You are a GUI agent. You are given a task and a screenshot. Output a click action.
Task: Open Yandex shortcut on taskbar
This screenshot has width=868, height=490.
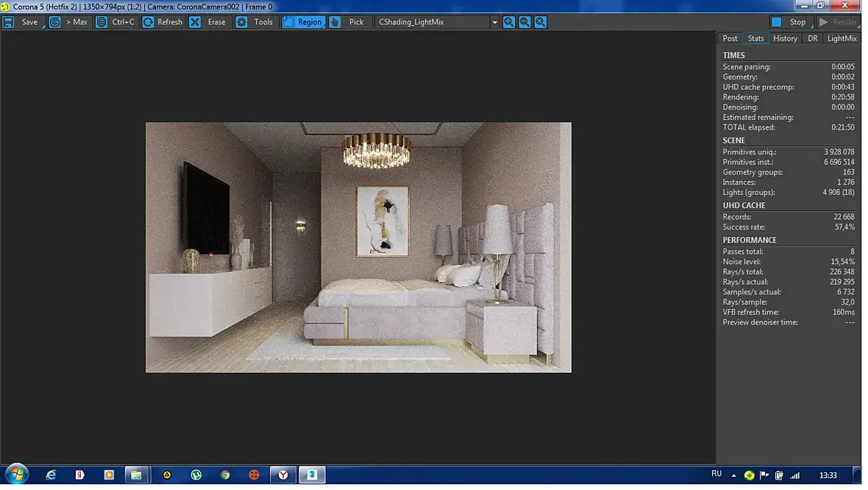(79, 475)
